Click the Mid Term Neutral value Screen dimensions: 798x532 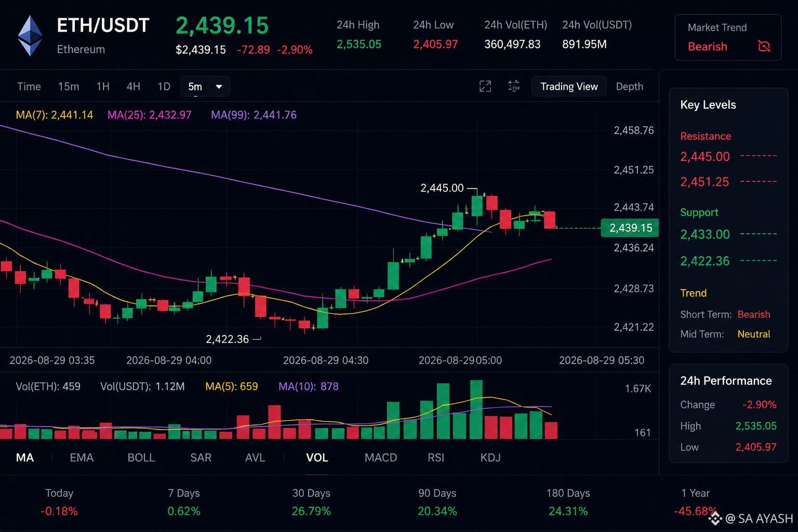click(754, 334)
